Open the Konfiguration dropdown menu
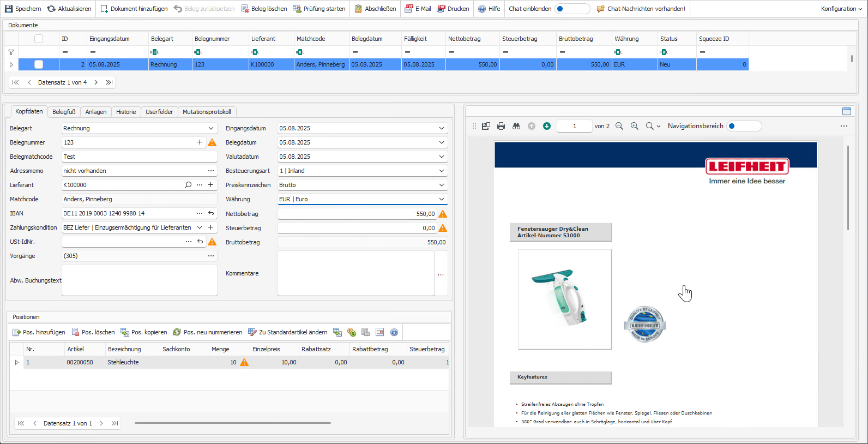This screenshot has height=444, width=868. click(842, 9)
